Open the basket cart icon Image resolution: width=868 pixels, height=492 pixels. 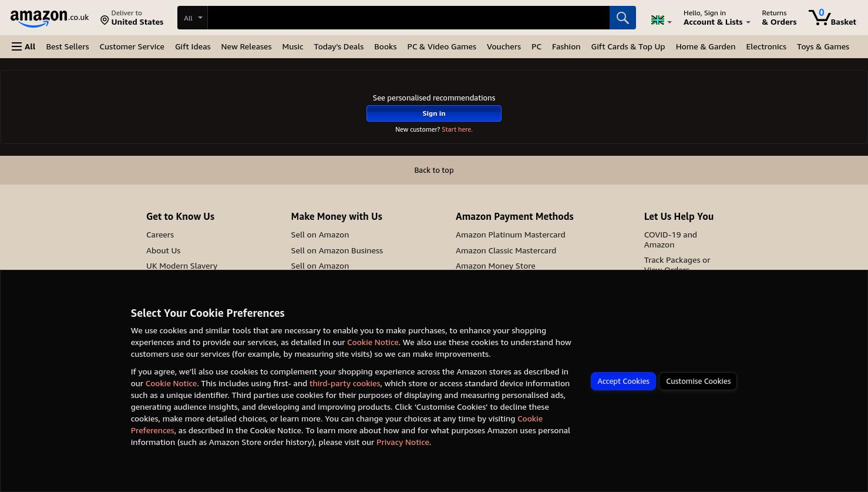click(819, 17)
